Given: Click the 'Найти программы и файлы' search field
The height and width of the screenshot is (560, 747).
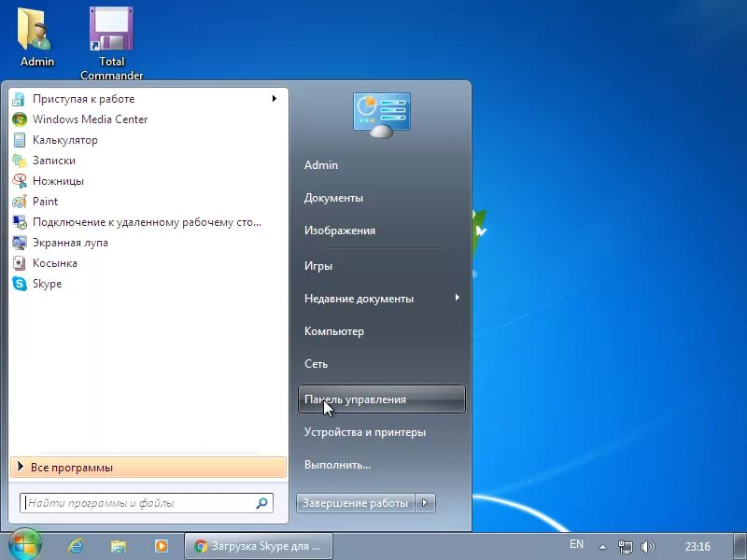Looking at the screenshot, I should 147,503.
